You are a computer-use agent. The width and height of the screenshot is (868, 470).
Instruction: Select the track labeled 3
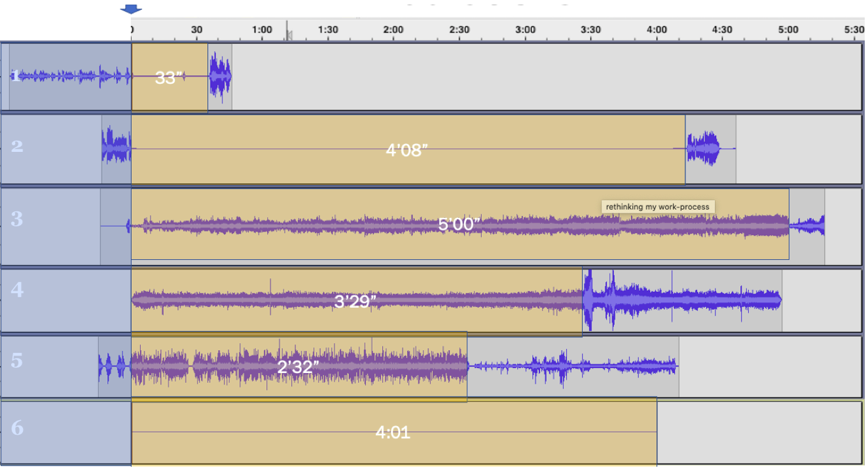point(17,219)
